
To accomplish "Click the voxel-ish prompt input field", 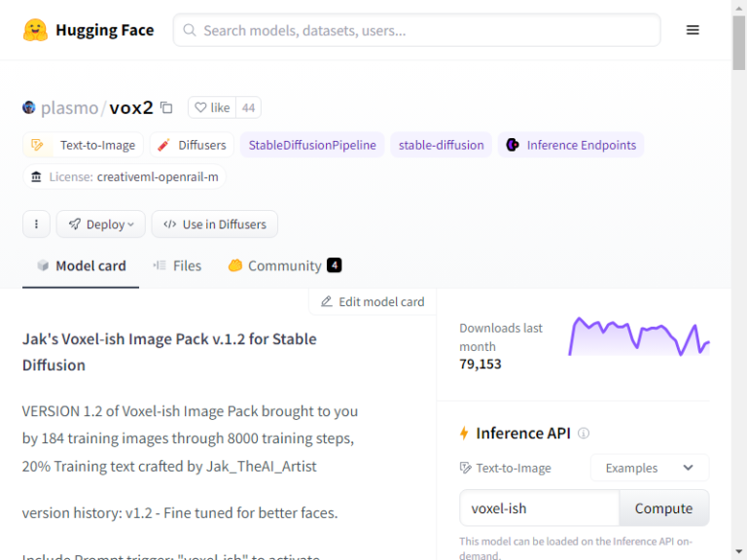I will click(539, 508).
